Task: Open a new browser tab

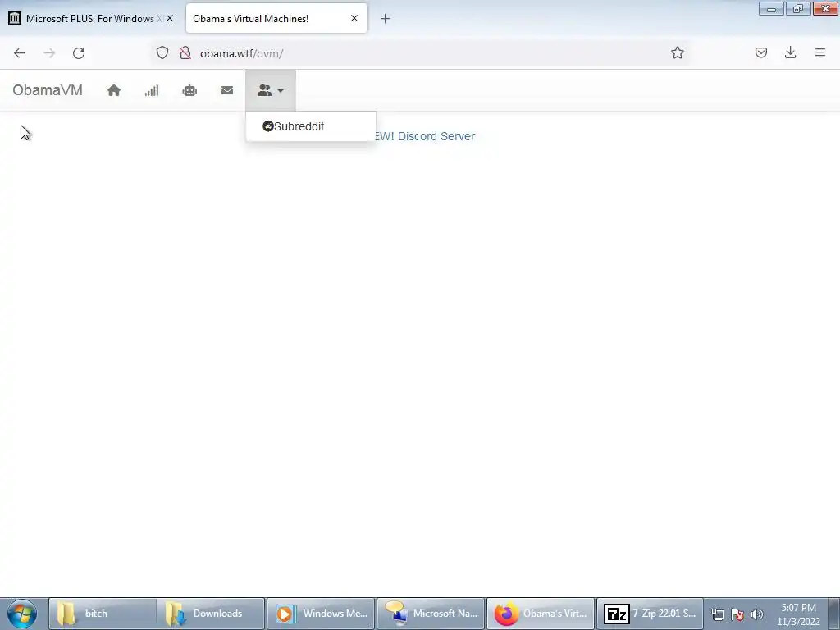Action: (x=386, y=19)
